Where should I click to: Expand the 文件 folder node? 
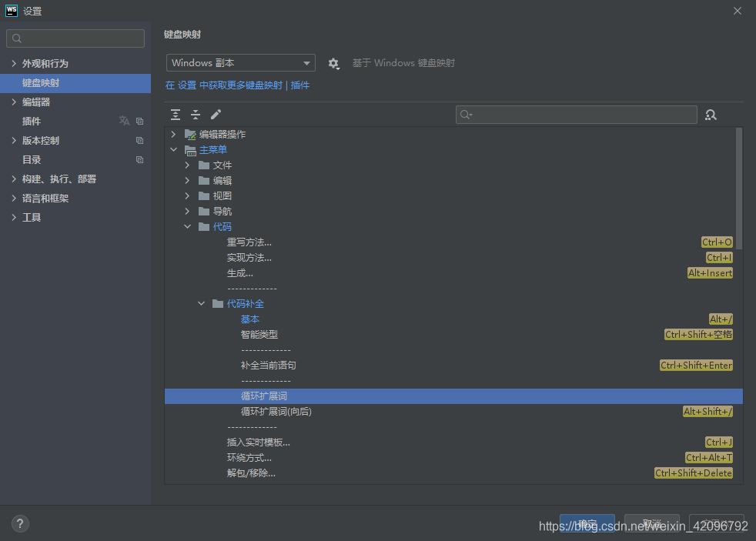[x=187, y=165]
